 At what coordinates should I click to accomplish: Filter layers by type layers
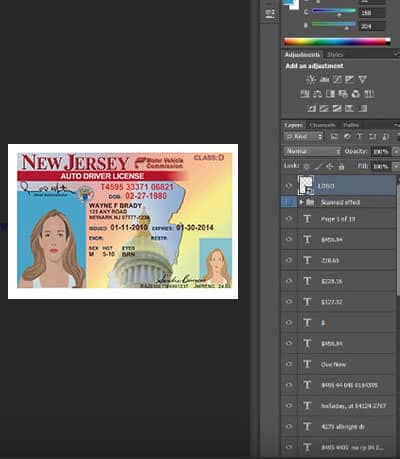[360, 136]
